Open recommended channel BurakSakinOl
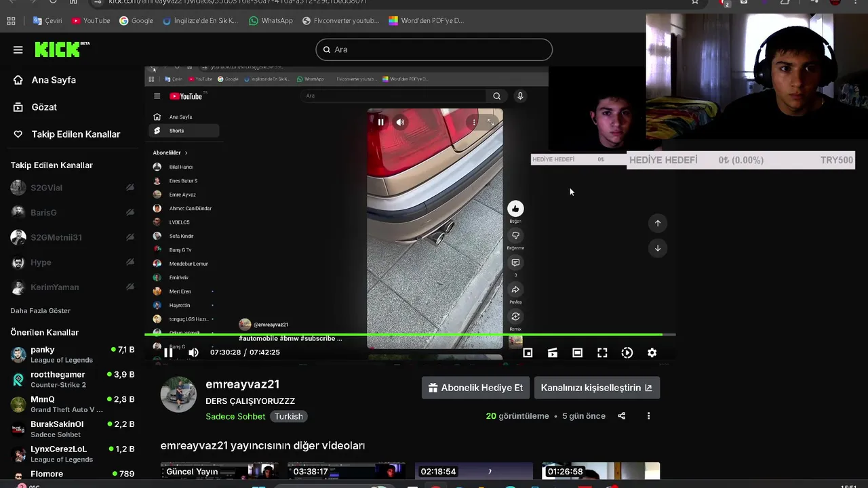 tap(73, 429)
